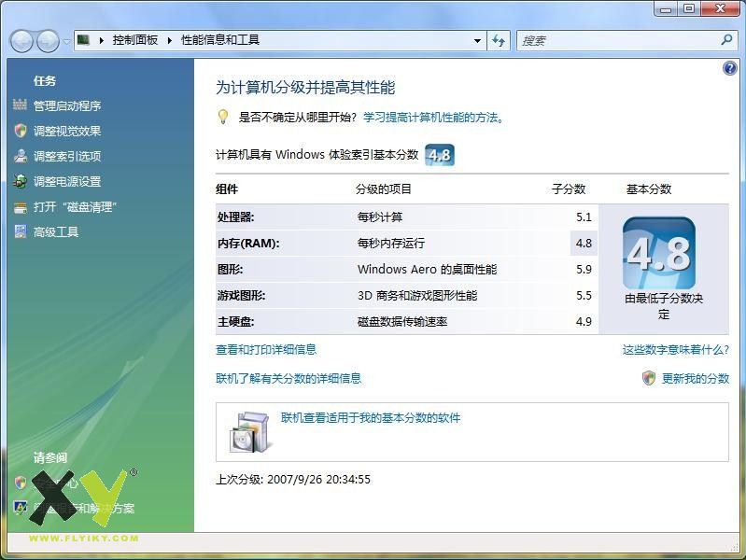Viewport: 746px width, 560px height.
Task: Click the 高级工具 icon
Action: 20,231
